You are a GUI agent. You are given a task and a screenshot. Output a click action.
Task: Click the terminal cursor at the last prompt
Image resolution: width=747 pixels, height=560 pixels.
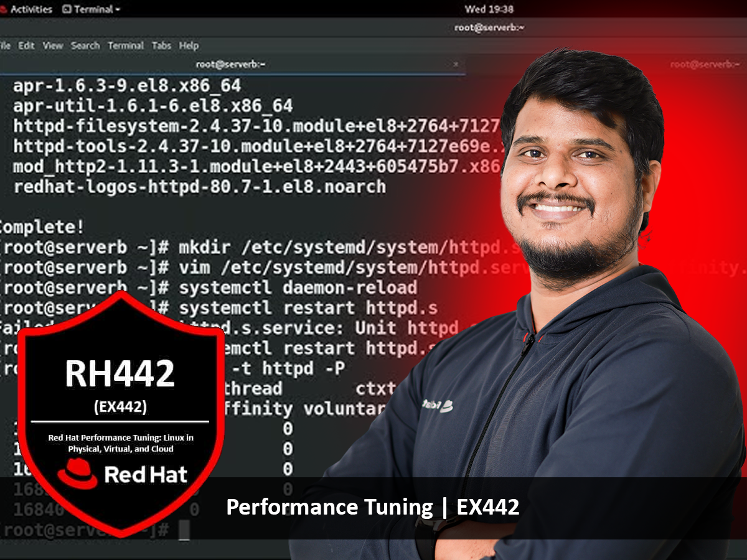point(184,530)
